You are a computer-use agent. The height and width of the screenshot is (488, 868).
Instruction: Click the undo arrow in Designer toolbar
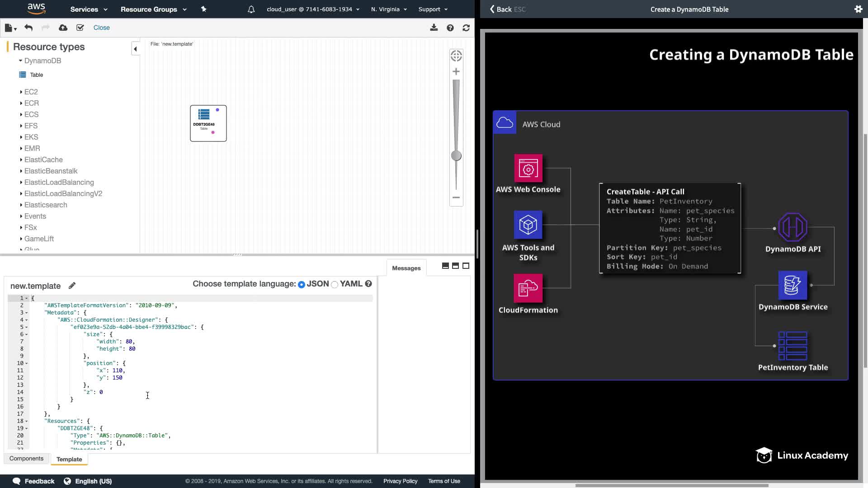tap(28, 28)
